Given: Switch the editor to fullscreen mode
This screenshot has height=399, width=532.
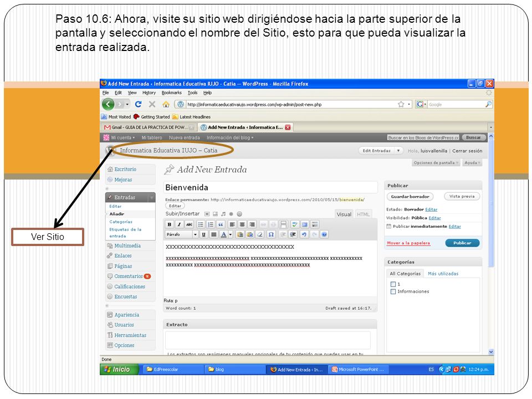Looking at the screenshot, I should point(305,224).
